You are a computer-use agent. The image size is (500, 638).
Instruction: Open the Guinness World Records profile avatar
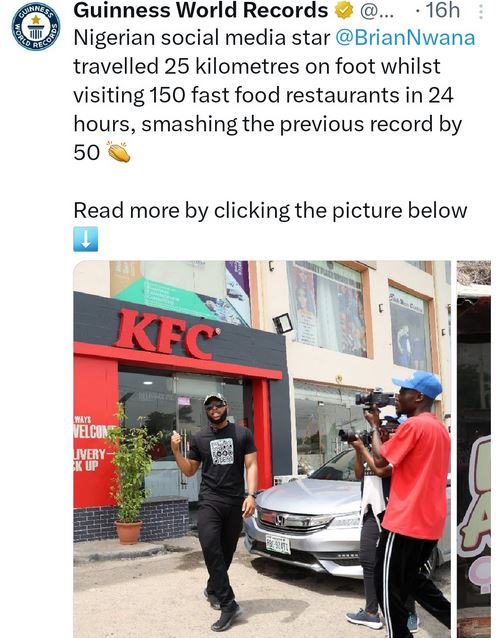[36, 26]
